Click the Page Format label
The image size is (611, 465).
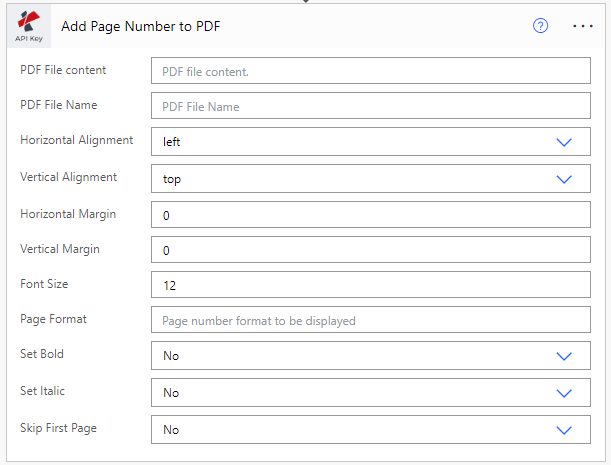tap(53, 319)
